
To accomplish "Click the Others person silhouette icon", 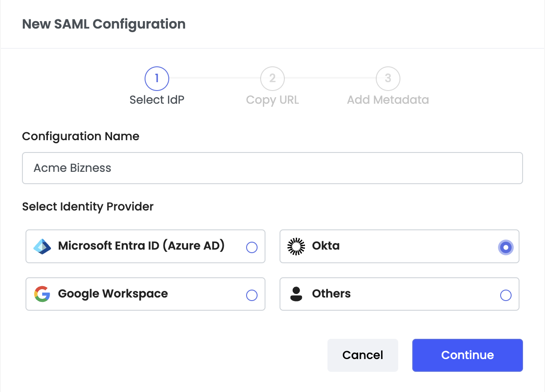I will click(296, 294).
